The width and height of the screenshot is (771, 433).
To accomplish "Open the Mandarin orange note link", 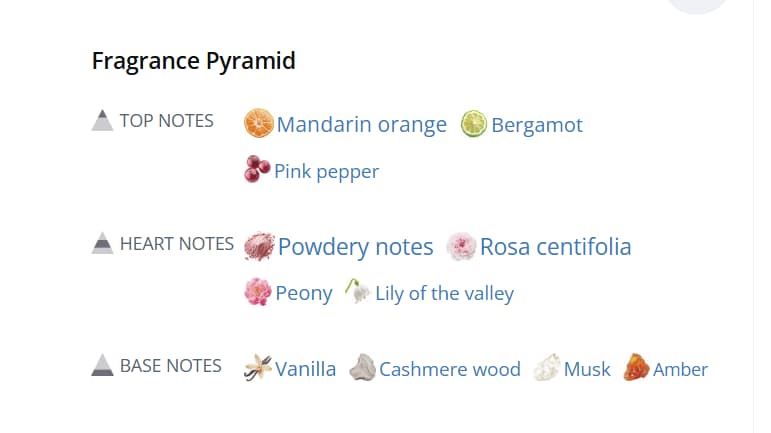I will pos(361,125).
